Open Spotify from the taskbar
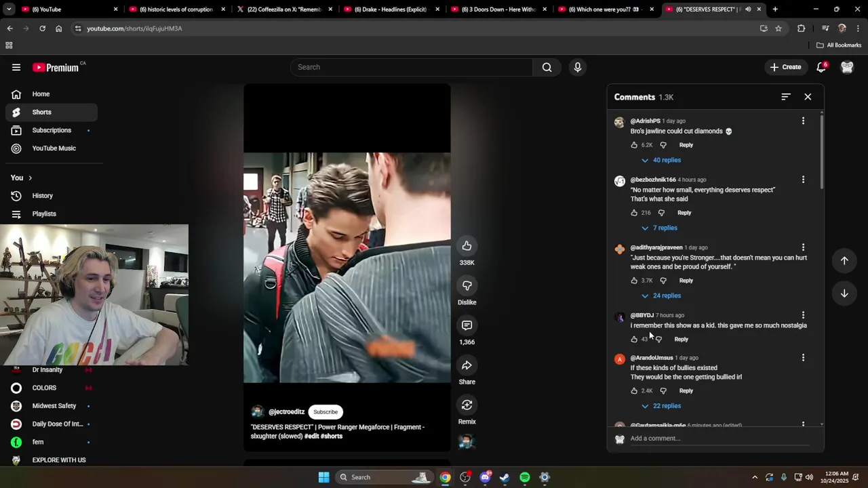 [525, 477]
